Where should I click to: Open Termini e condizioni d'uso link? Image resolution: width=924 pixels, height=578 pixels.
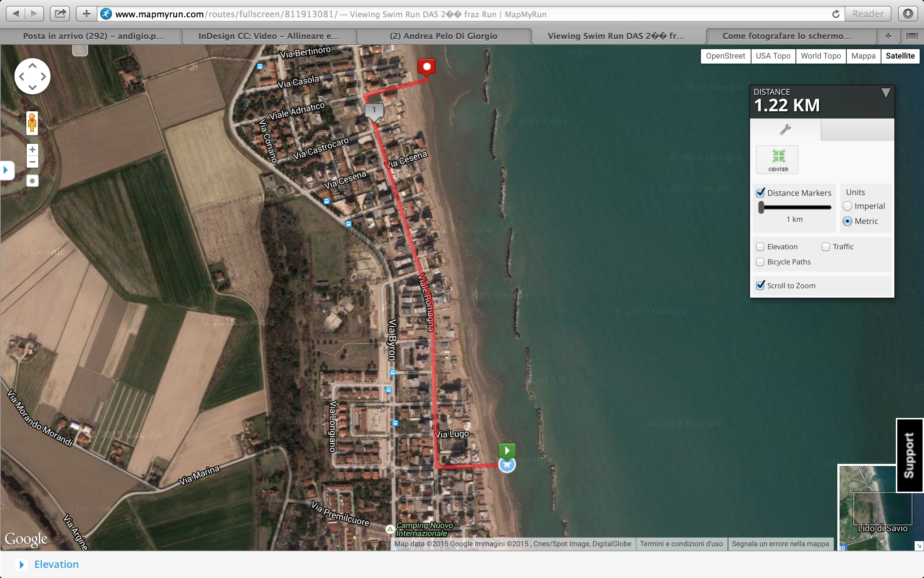pyautogui.click(x=681, y=544)
